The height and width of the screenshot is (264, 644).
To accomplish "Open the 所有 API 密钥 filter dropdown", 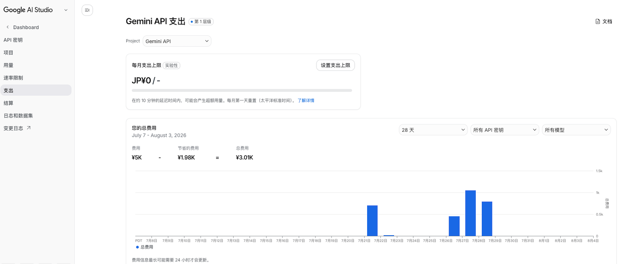I will click(x=504, y=130).
